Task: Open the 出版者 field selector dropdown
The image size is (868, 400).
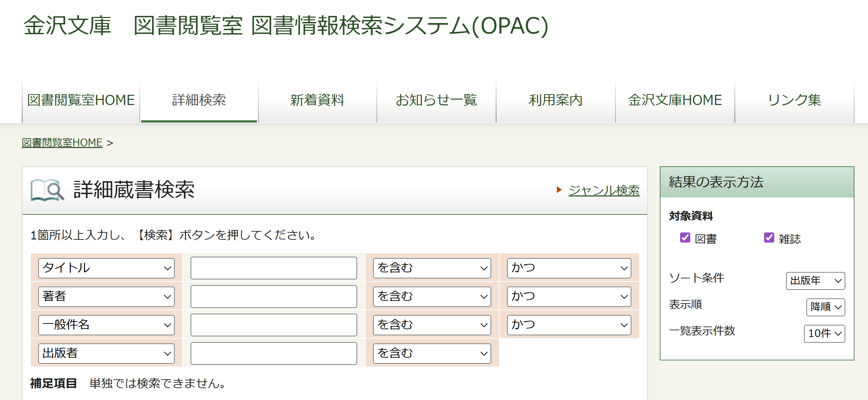Action: pyautogui.click(x=106, y=353)
